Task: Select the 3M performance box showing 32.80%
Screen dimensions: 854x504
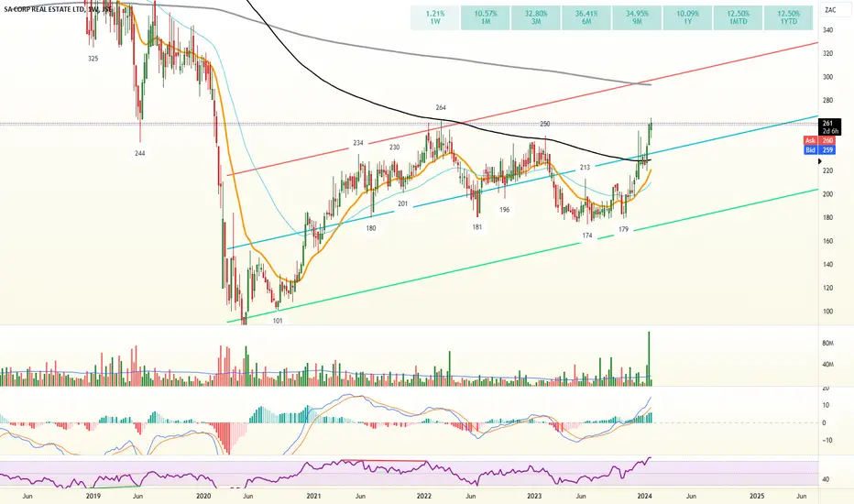Action: [536, 17]
